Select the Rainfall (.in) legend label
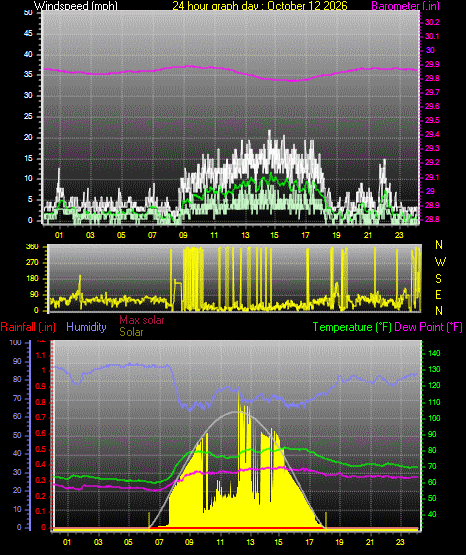This screenshot has height=555, width=466. [x=28, y=327]
